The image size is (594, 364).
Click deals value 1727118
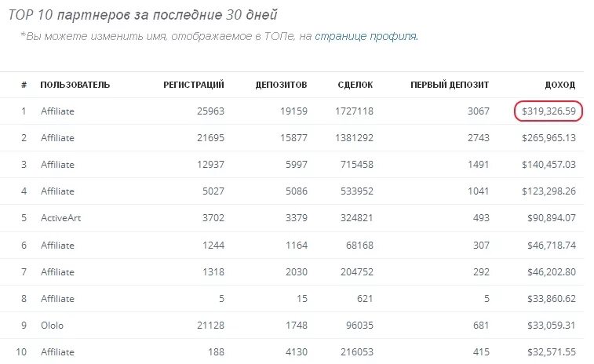354,111
